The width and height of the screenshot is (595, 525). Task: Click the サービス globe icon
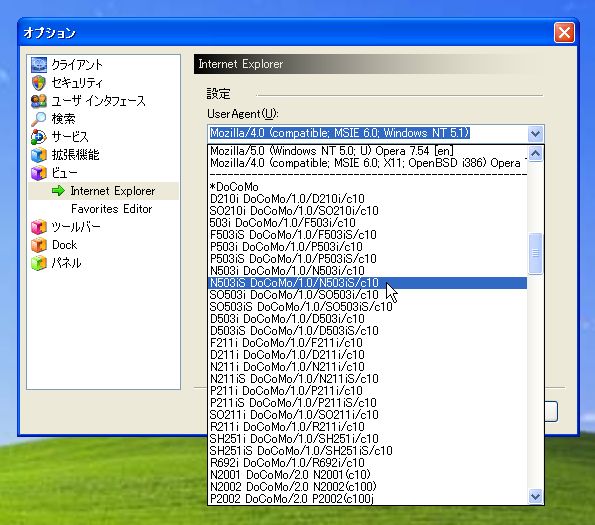click(39, 137)
